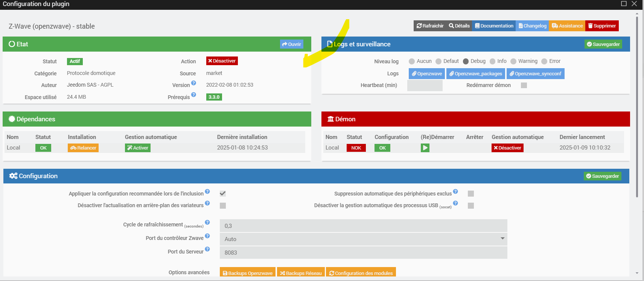Maximize the Configuration du plugin dialog

click(x=624, y=4)
